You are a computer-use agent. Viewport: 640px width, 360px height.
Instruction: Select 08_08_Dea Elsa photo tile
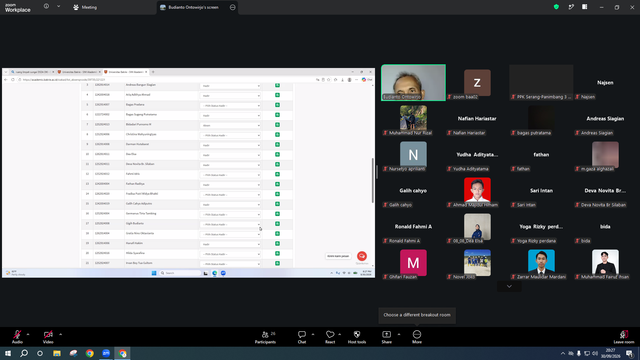click(477, 227)
